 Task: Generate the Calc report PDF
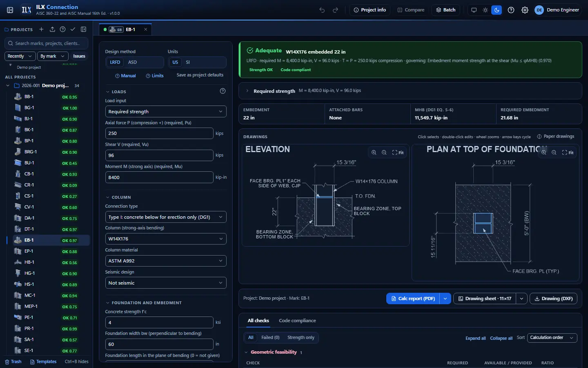coord(413,298)
